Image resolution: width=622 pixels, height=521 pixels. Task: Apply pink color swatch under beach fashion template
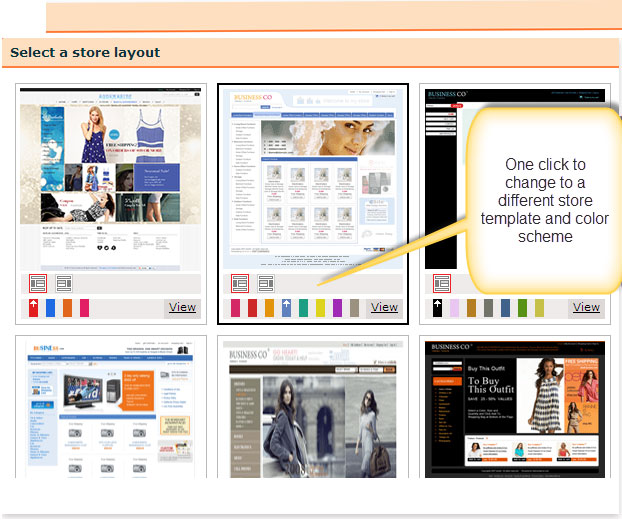pos(84,308)
